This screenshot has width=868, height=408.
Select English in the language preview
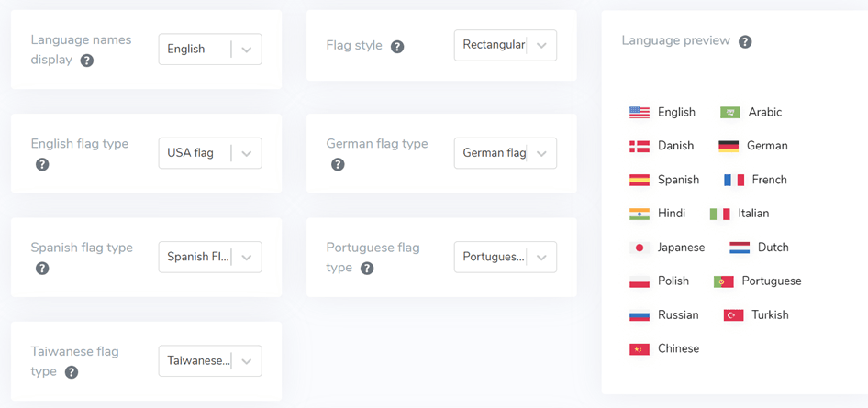(x=676, y=112)
